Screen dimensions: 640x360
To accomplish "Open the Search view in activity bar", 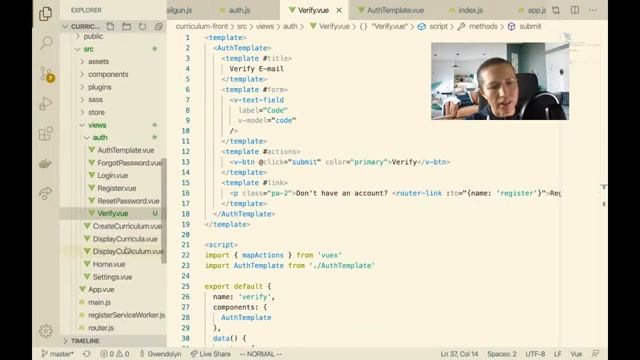I will 46,42.
